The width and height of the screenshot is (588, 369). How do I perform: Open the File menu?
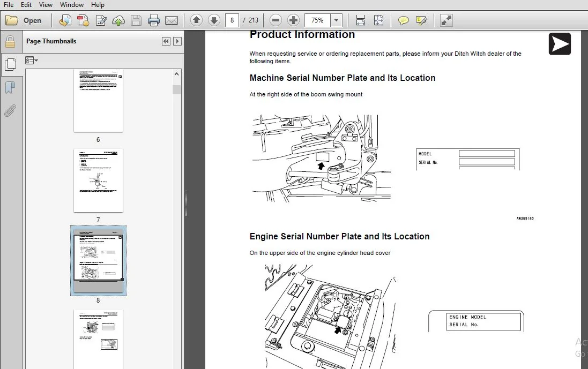pyautogui.click(x=8, y=4)
